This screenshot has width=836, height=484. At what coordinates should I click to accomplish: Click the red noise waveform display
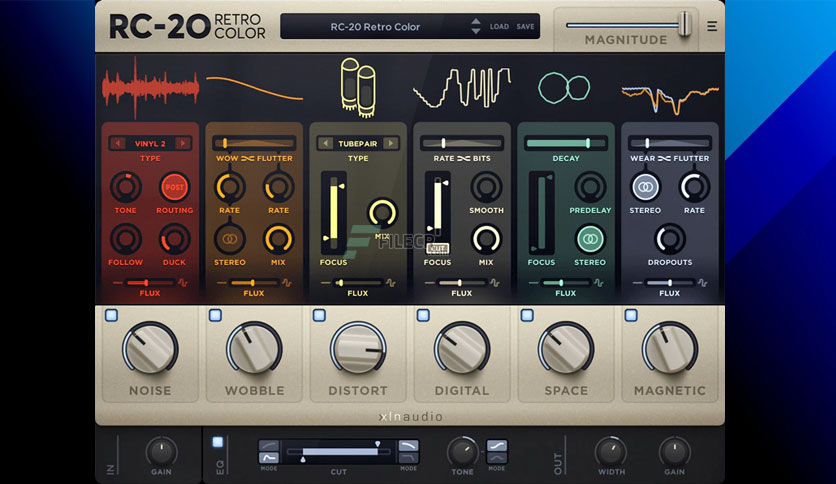click(150, 87)
